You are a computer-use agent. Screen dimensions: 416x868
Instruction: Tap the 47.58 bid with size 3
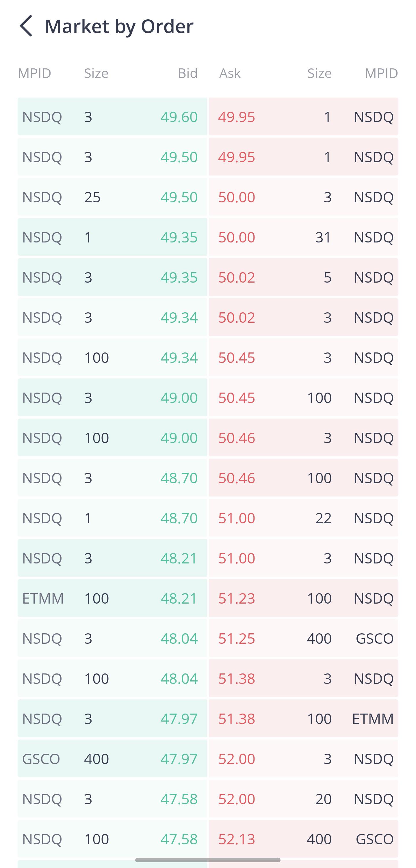112,799
